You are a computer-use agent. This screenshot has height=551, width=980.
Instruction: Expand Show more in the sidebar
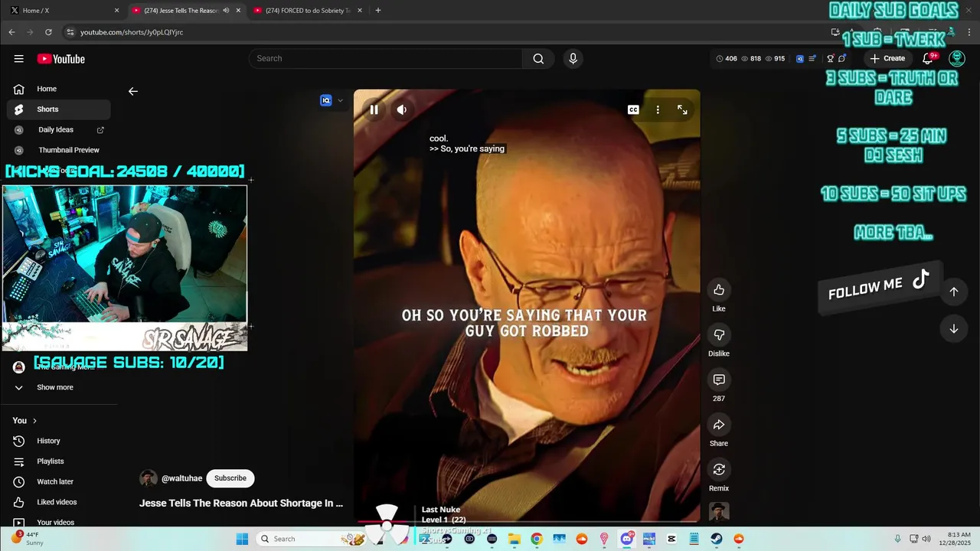pyautogui.click(x=55, y=387)
